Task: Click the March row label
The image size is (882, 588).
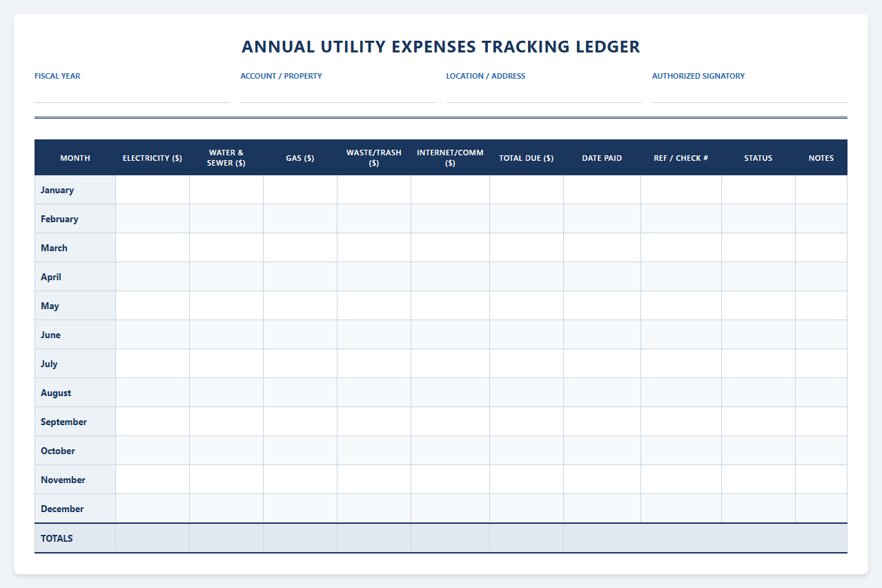Action: click(75, 248)
